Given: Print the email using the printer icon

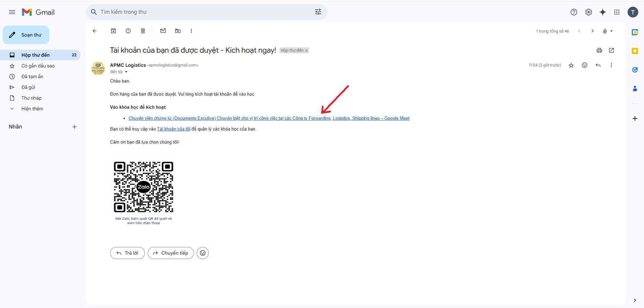Looking at the screenshot, I should click(599, 50).
